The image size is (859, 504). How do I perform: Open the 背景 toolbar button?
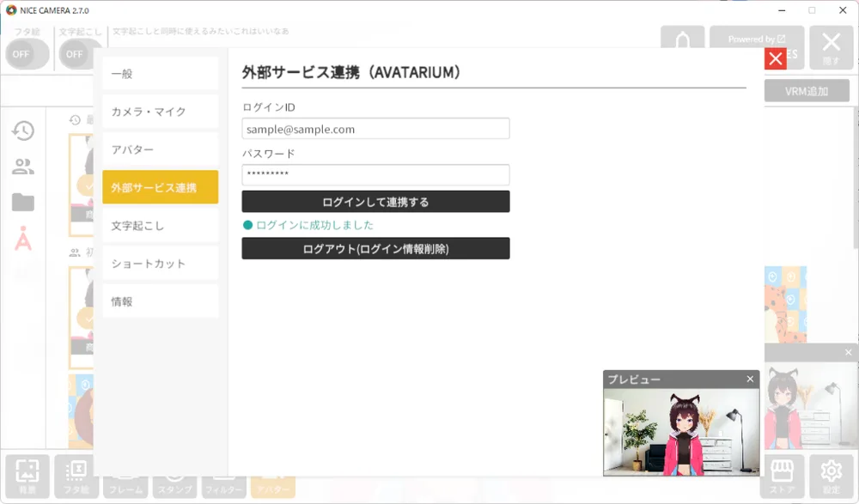pos(27,476)
